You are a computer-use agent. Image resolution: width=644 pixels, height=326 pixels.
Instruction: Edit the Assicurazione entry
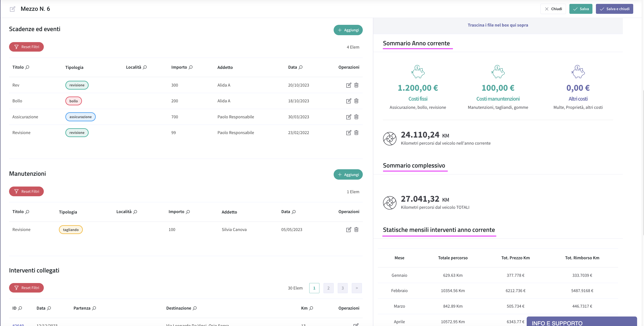click(x=349, y=117)
